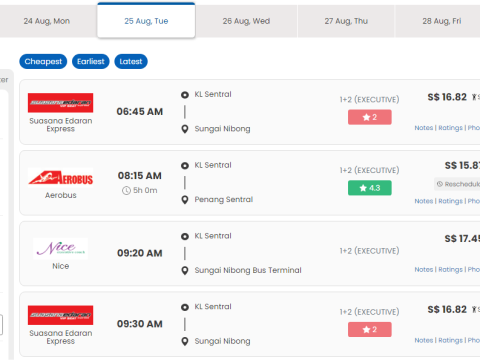Image resolution: width=480 pixels, height=360 pixels.
Task: Click the Sungai Nibong Bus Terminal pin icon
Action: coord(185,270)
